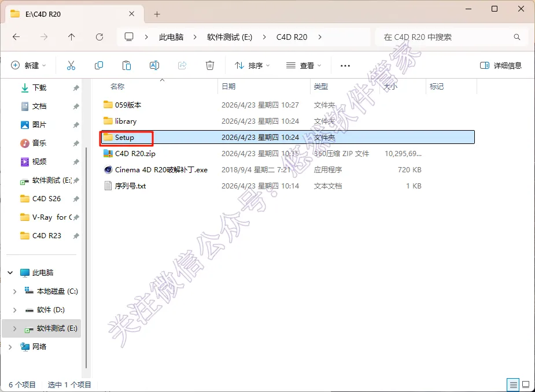The height and width of the screenshot is (392, 535).
Task: Refresh the current folder view
Action: pos(99,37)
